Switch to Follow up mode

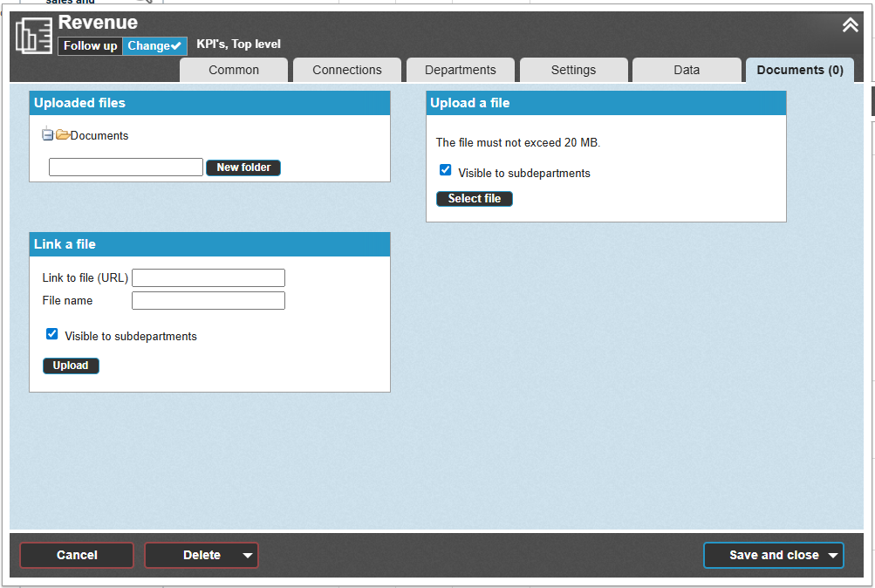tap(90, 46)
